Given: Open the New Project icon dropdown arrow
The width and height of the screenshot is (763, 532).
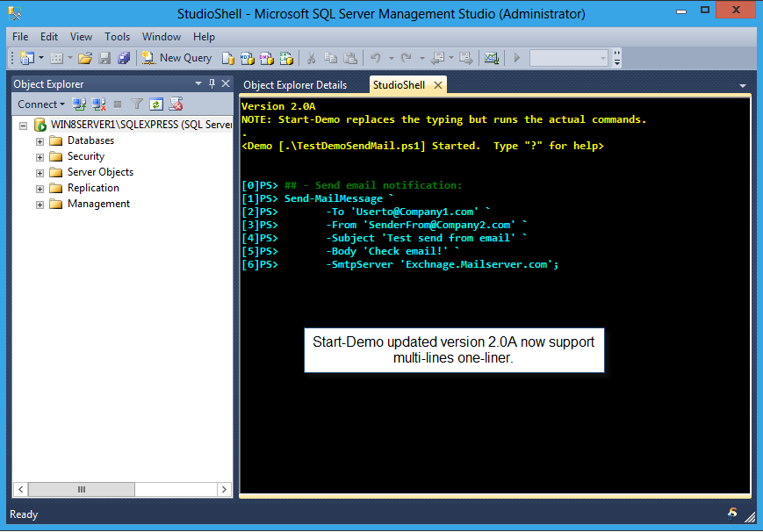Looking at the screenshot, I should point(41,59).
